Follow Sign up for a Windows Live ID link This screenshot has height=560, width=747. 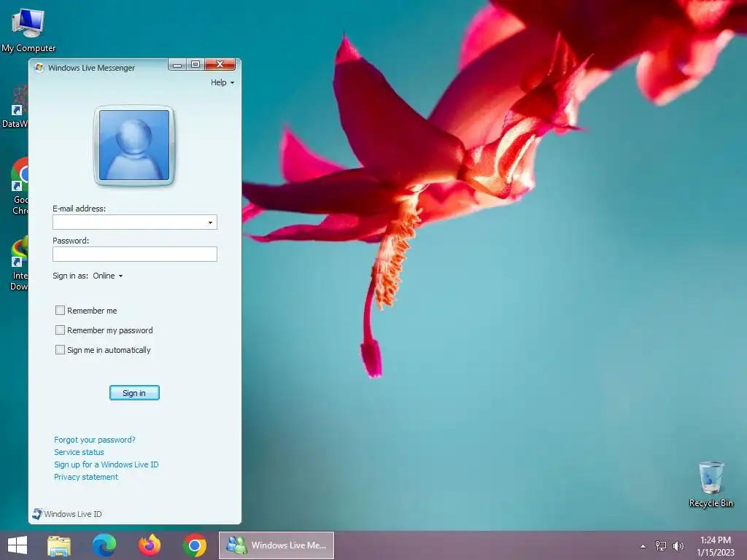(107, 464)
